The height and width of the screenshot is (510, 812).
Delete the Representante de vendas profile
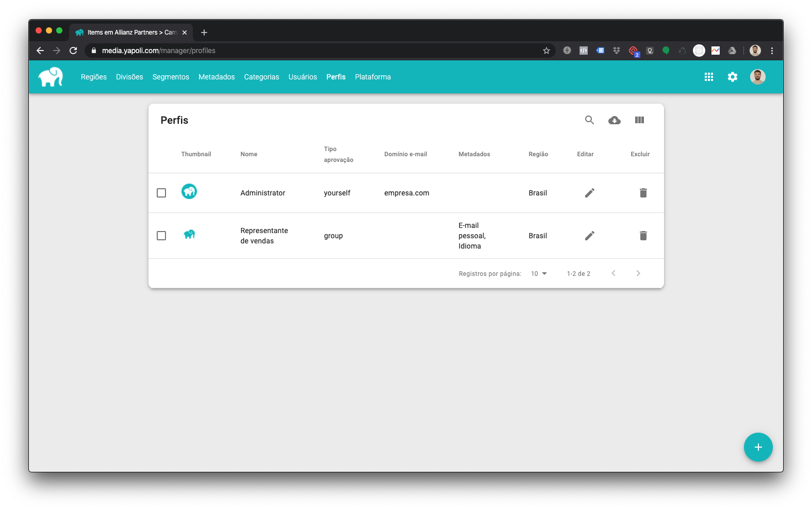[643, 236]
